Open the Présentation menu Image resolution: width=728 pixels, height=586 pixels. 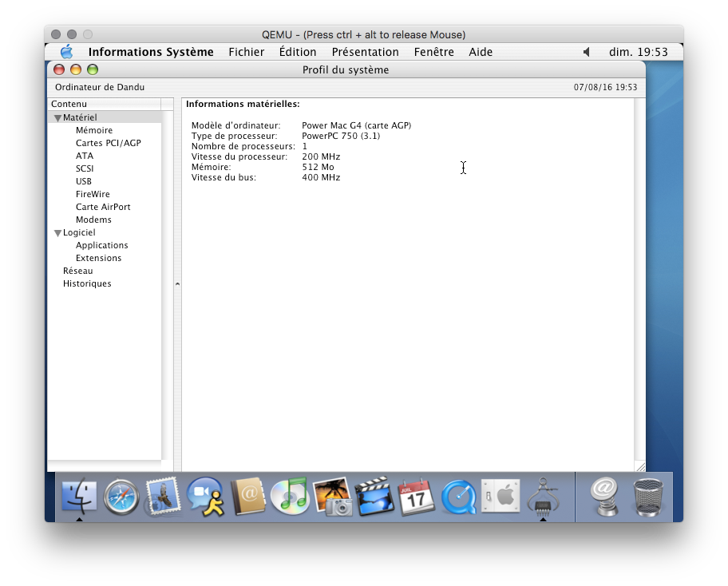(x=365, y=52)
